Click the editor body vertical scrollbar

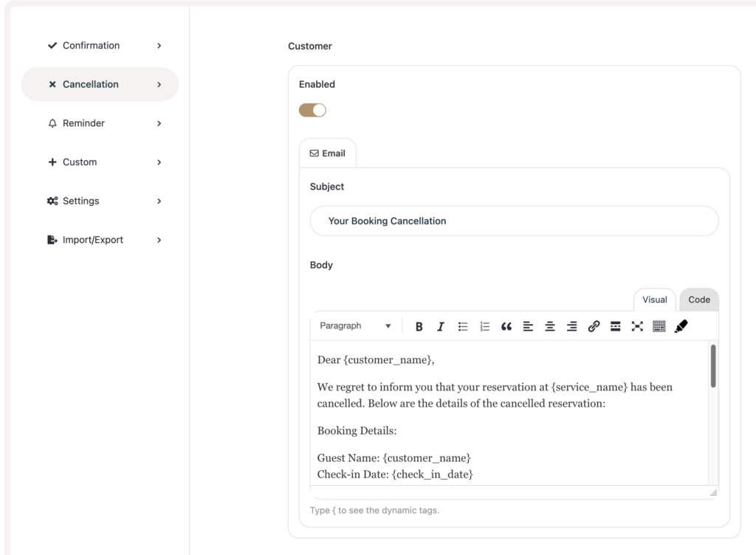712,367
